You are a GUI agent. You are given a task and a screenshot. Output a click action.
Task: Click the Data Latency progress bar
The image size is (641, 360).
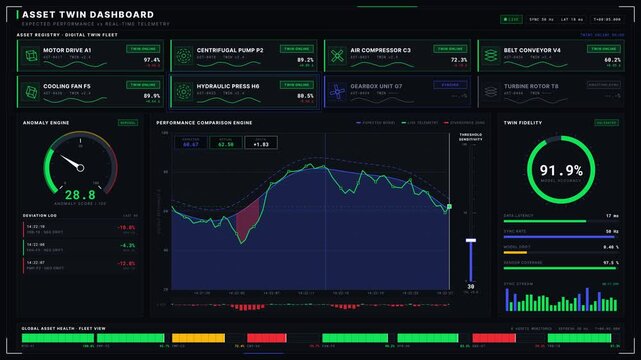561,221
